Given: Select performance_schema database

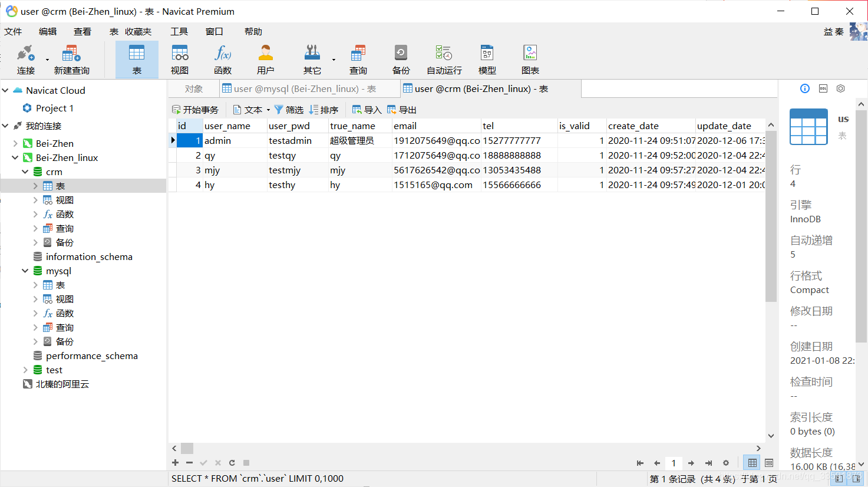Looking at the screenshot, I should [x=92, y=356].
